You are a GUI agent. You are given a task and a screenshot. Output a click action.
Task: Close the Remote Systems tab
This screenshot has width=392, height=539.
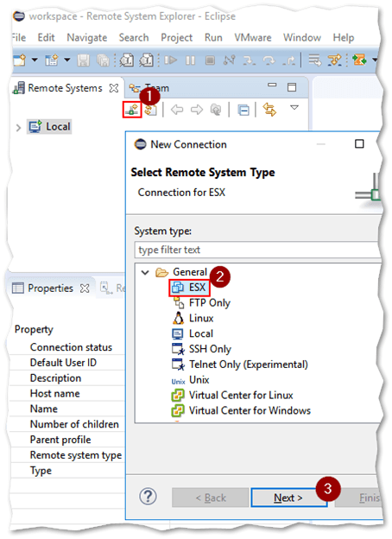(x=114, y=88)
